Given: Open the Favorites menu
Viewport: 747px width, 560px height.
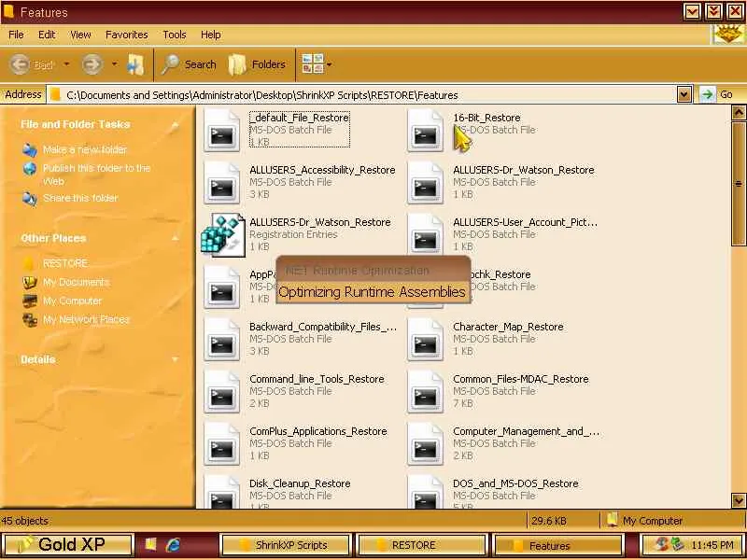Looking at the screenshot, I should pos(126,35).
